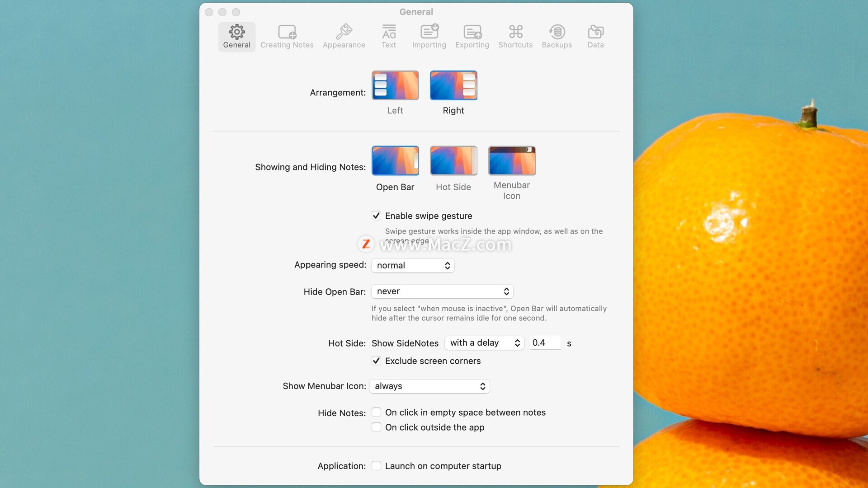The image size is (868, 488).
Task: Go to the Exporting tab
Action: 472,37
